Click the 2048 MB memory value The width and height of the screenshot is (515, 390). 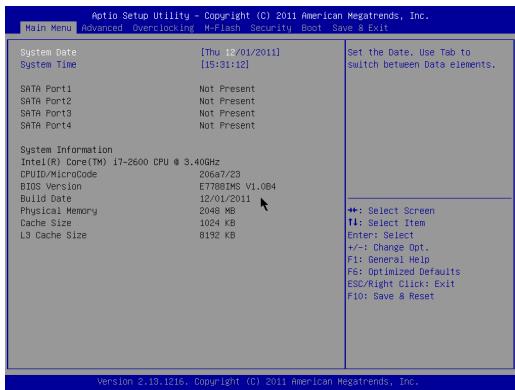coord(217,211)
